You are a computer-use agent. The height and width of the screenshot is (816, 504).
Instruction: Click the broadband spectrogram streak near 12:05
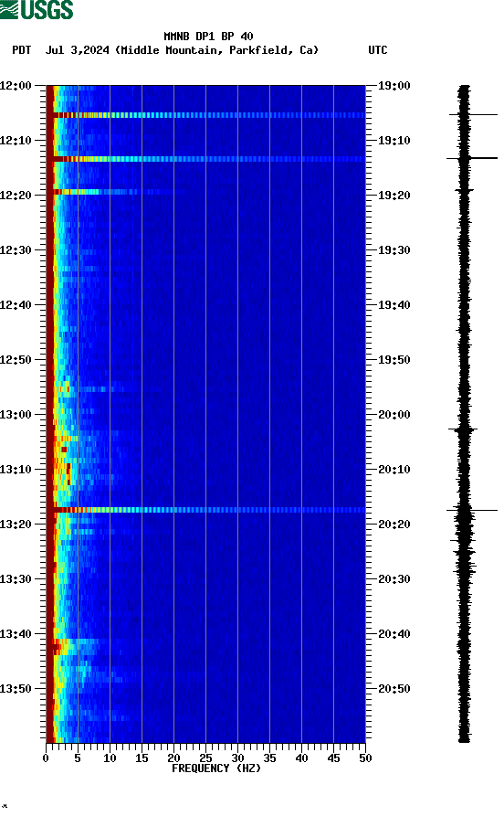coord(206,115)
